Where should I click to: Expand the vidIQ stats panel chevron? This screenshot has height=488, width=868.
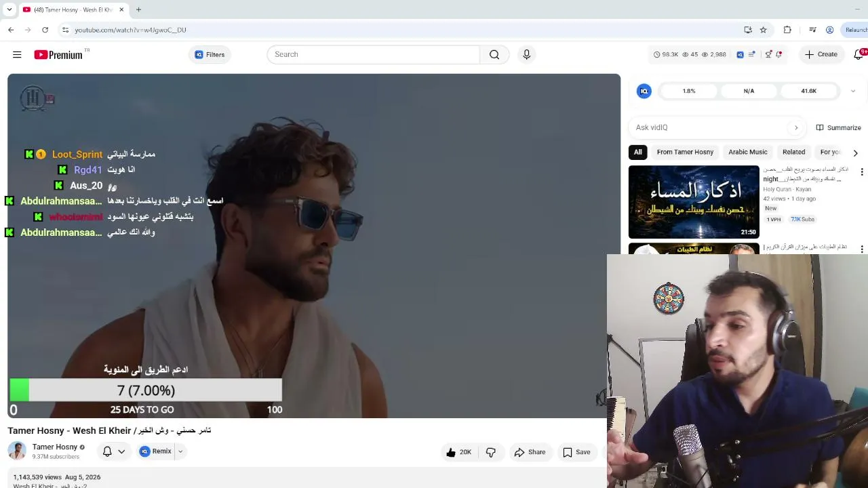853,91
